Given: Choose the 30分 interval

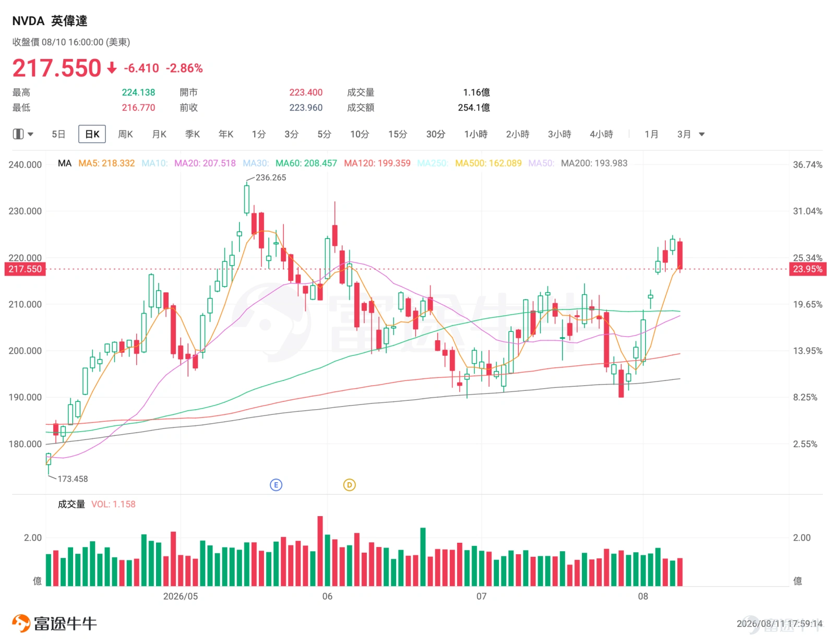Looking at the screenshot, I should pyautogui.click(x=436, y=134).
